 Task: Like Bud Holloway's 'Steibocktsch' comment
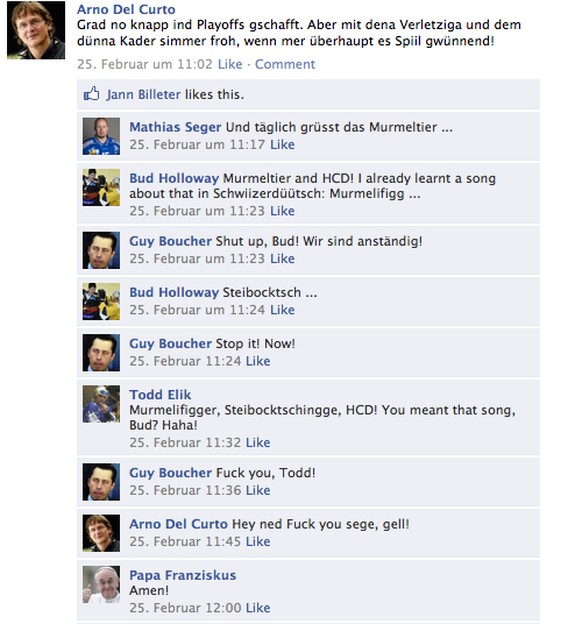coord(282,310)
